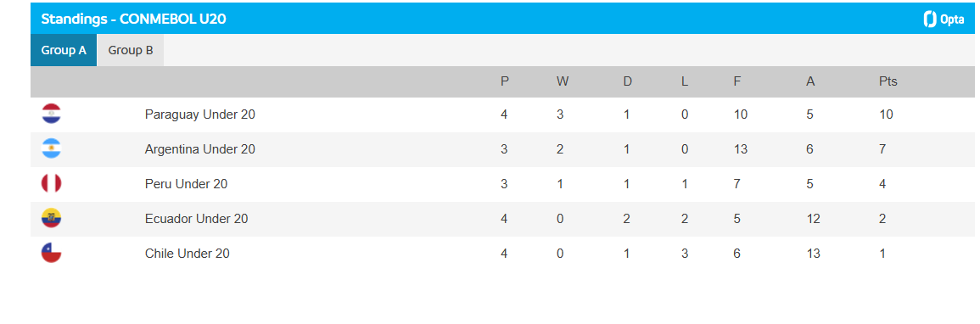Viewport: 980px width, 324px height.
Task: Select the Group A tab
Action: [64, 51]
